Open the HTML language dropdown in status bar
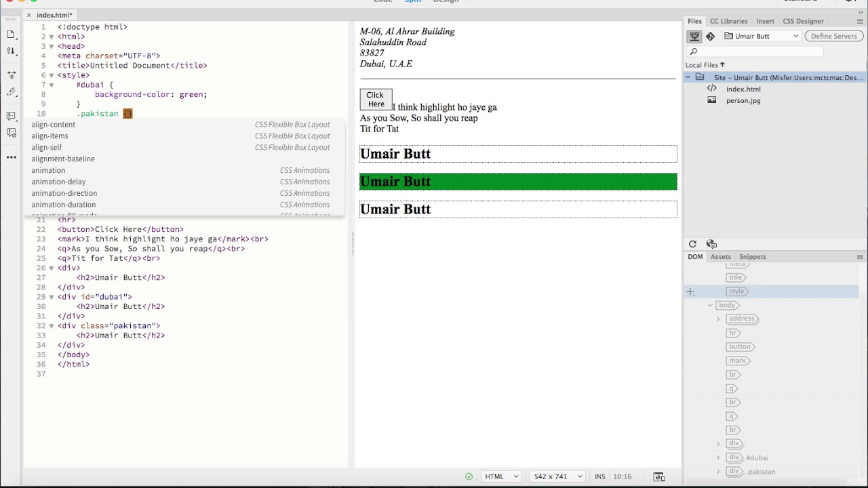868x488 pixels. pyautogui.click(x=501, y=476)
